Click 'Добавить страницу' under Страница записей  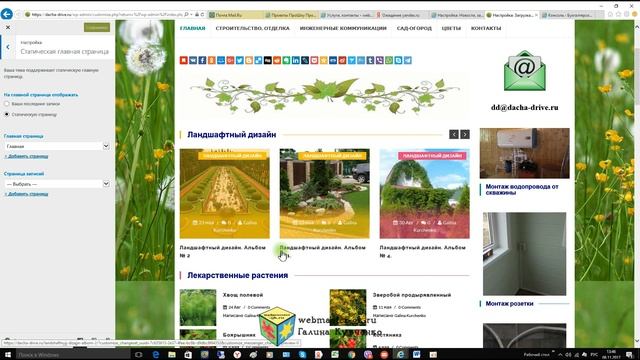click(x=26, y=194)
